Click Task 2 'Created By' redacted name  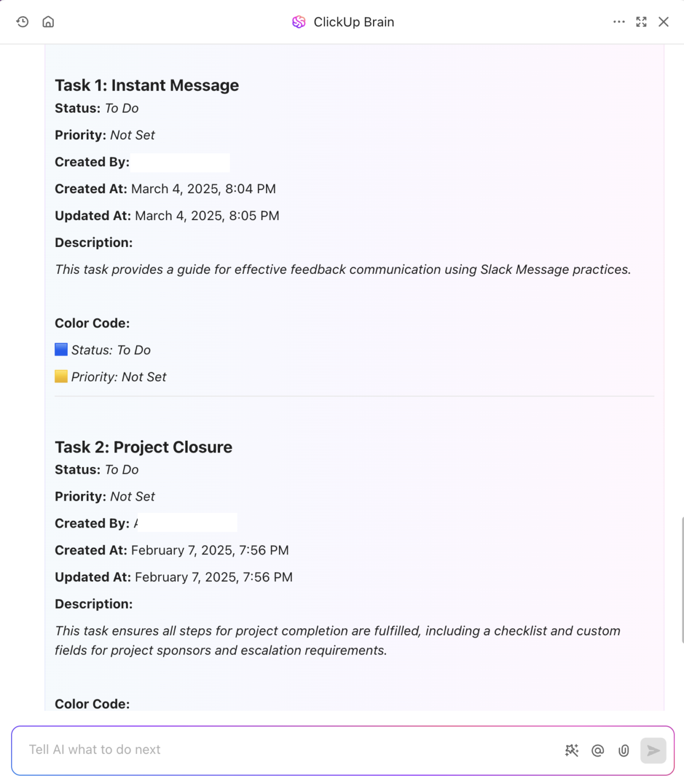tap(187, 523)
